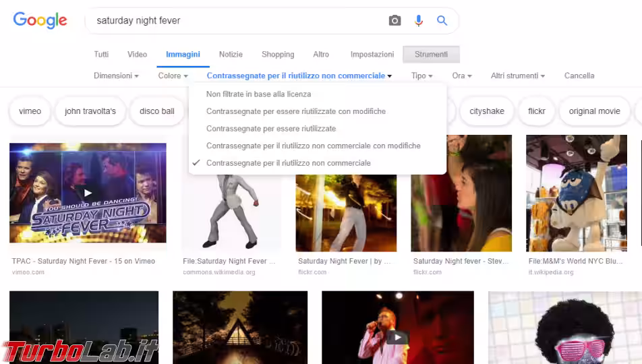Click the magnifying glass search button
The image size is (642, 364).
442,20
